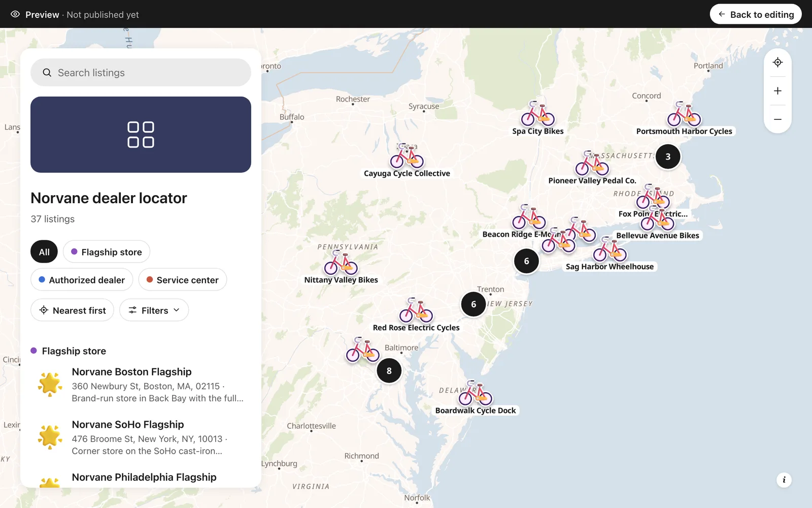Image resolution: width=812 pixels, height=508 pixels.
Task: Click the unlabeled bicycle marker west of Baltimore
Action: click(x=363, y=350)
